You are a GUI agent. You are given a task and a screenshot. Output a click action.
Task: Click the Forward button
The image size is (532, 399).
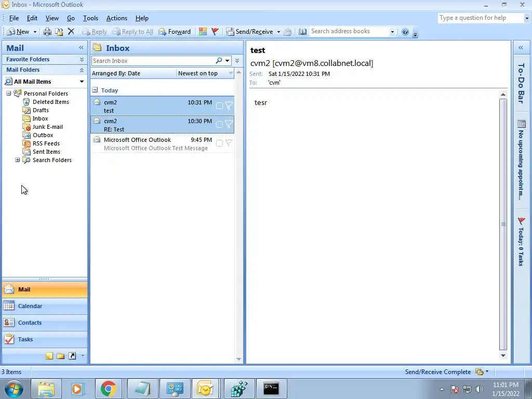tap(175, 32)
